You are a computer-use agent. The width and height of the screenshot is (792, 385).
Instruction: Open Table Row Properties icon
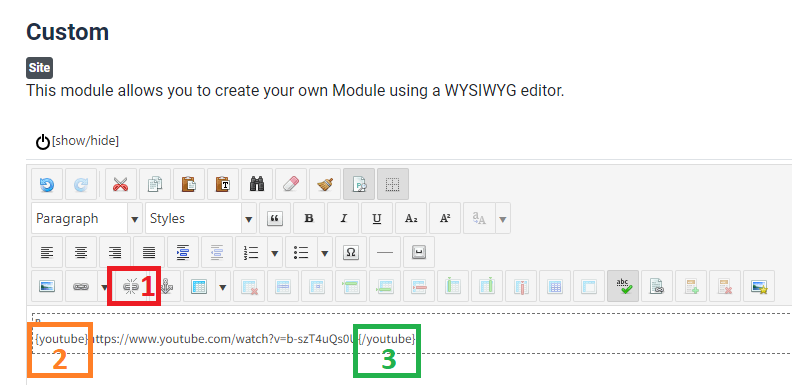[x=283, y=286]
